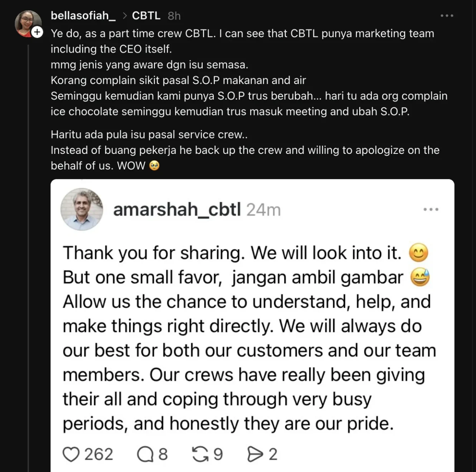Click the reply speech bubble icon

tap(145, 454)
